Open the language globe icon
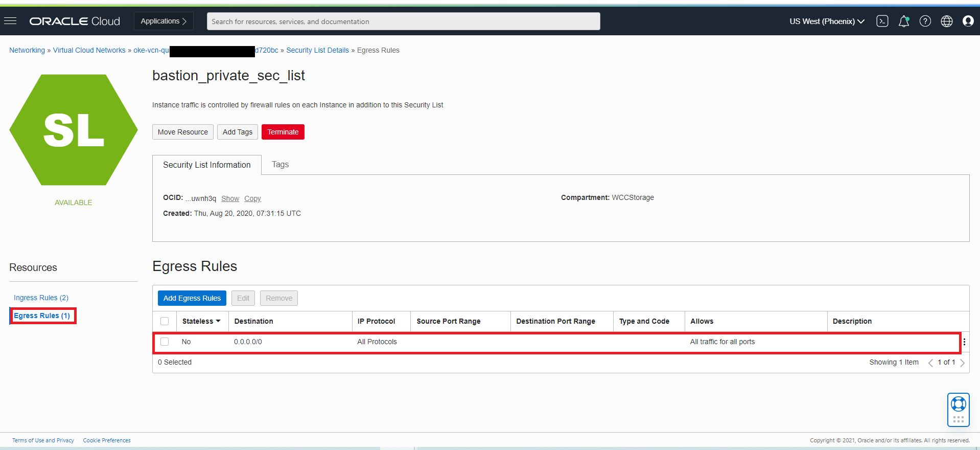 (947, 21)
